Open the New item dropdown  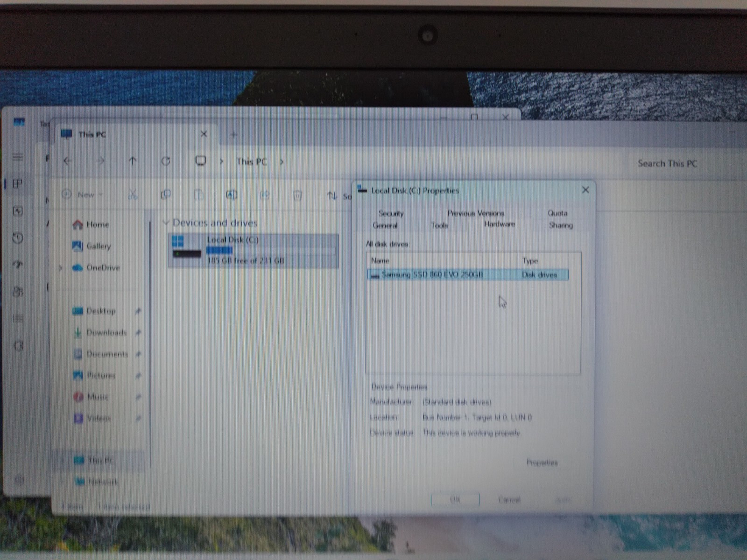tap(83, 195)
